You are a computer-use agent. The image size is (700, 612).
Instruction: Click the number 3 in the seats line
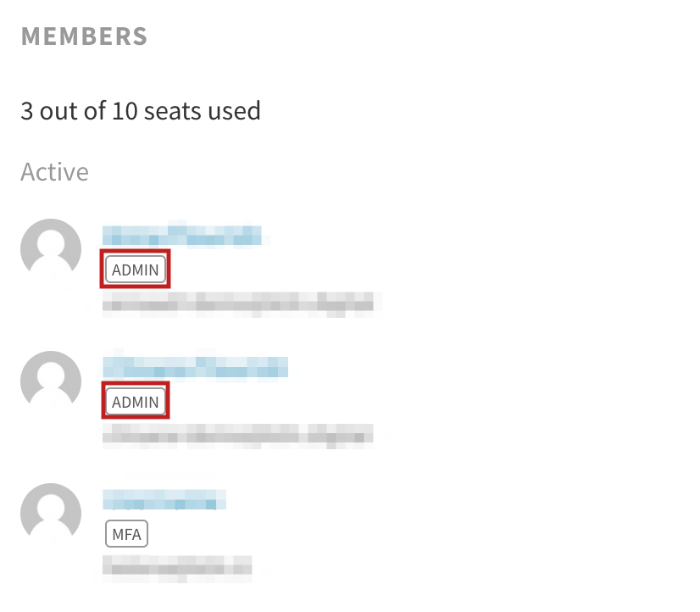[x=27, y=111]
